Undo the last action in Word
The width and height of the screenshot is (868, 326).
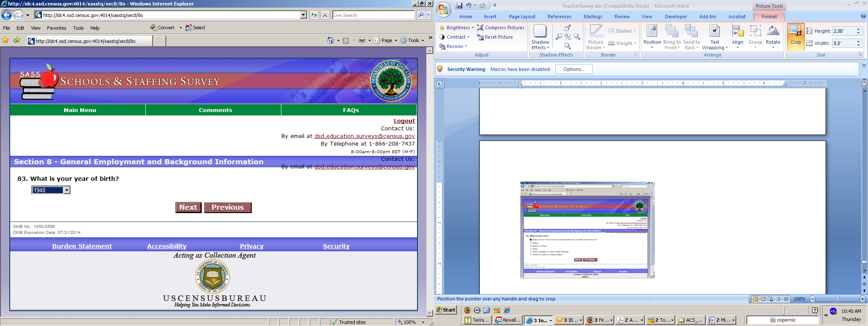click(x=469, y=6)
